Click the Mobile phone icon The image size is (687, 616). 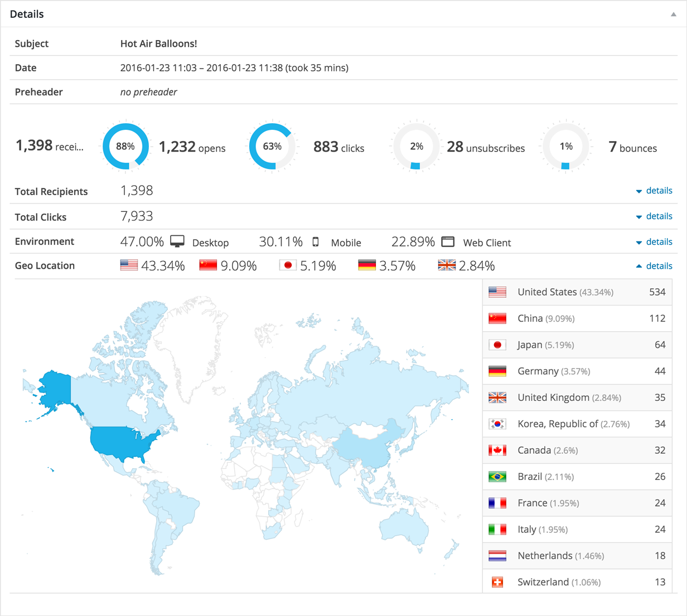(316, 242)
